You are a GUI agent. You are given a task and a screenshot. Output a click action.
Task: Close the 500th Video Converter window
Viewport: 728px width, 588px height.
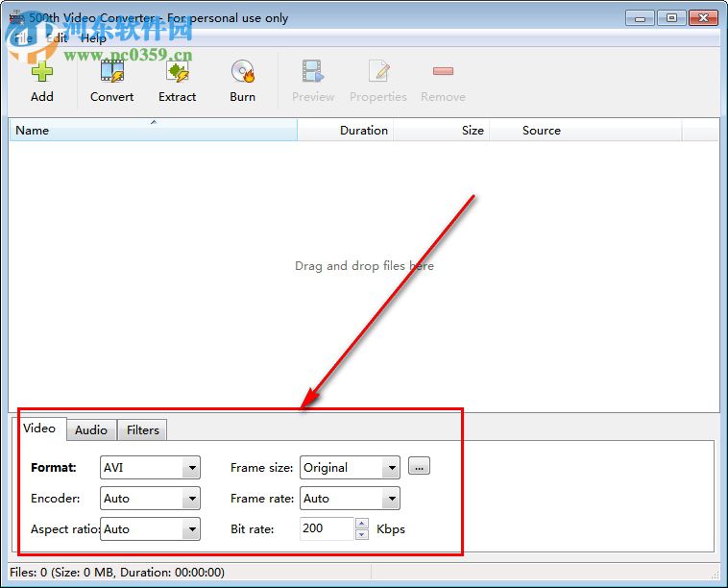(x=703, y=18)
